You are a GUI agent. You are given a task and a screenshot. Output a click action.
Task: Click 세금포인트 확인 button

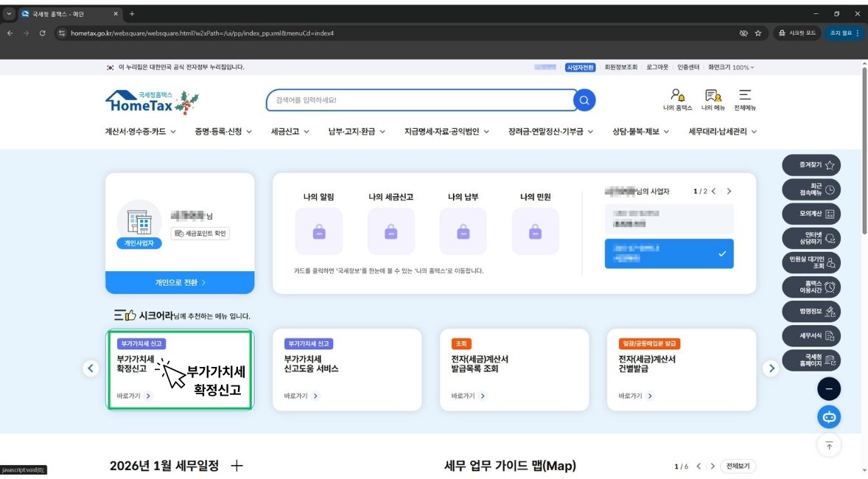tap(200, 234)
